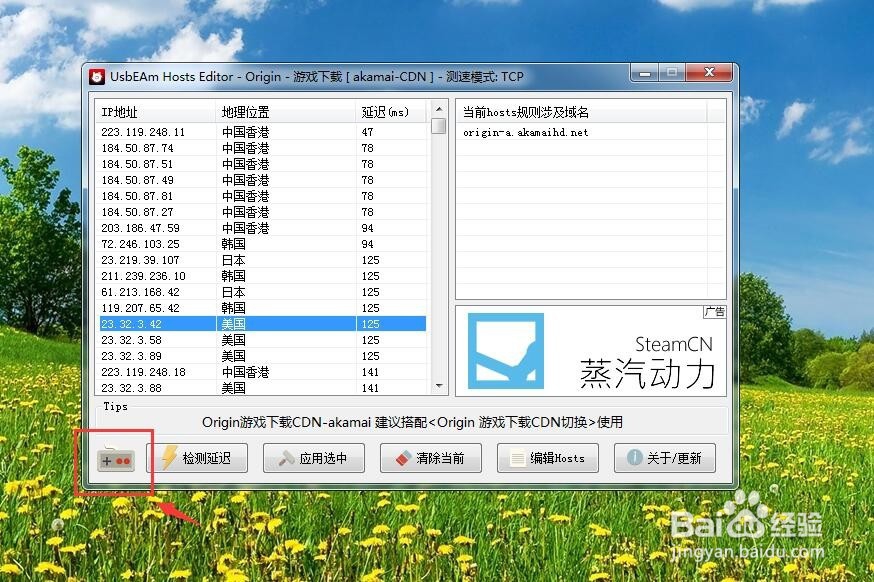Click the 应用选中 button
The height and width of the screenshot is (582, 874).
pos(314,458)
